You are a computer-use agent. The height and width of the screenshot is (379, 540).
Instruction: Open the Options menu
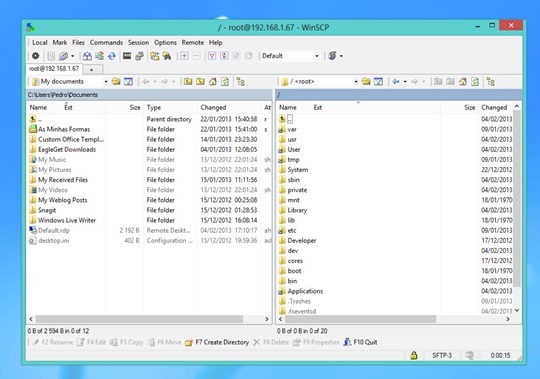(165, 42)
